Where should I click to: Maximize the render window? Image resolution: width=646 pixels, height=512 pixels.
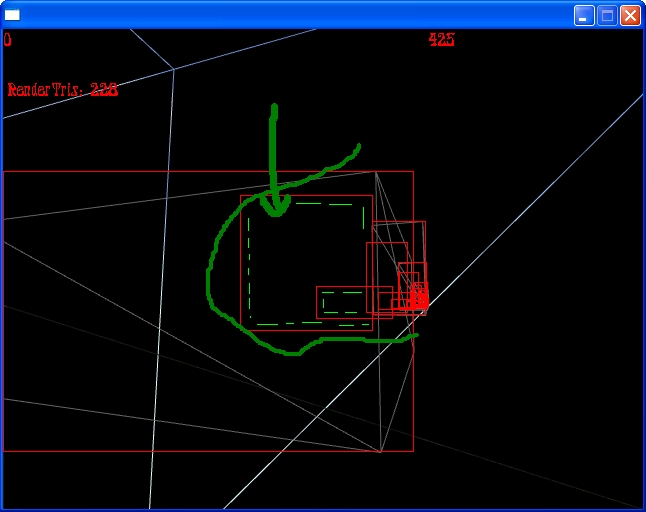pyautogui.click(x=607, y=15)
